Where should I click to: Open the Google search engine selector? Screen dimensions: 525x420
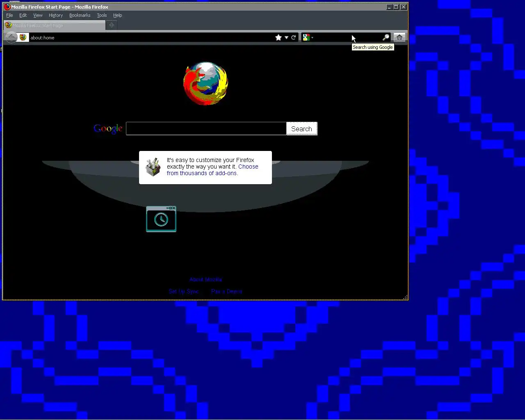coord(308,37)
